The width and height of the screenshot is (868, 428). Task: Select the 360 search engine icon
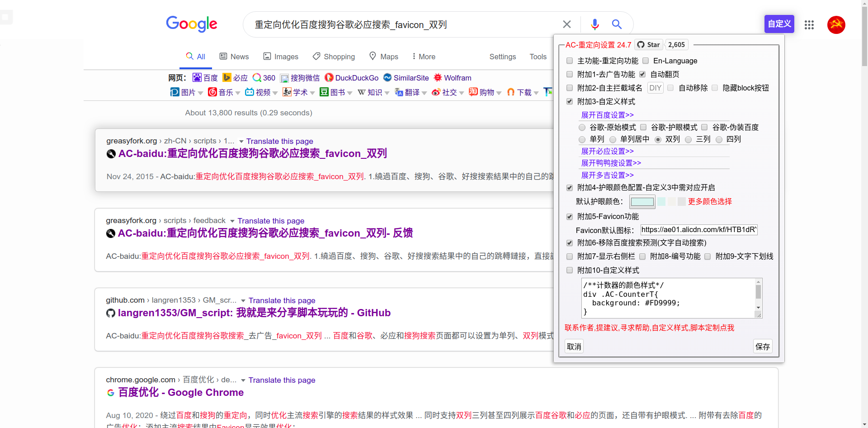coord(257,78)
